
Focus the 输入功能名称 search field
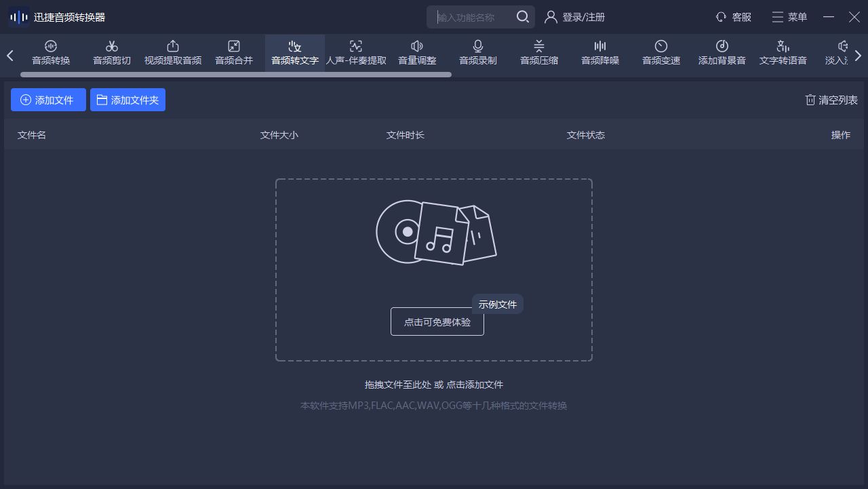(x=471, y=17)
